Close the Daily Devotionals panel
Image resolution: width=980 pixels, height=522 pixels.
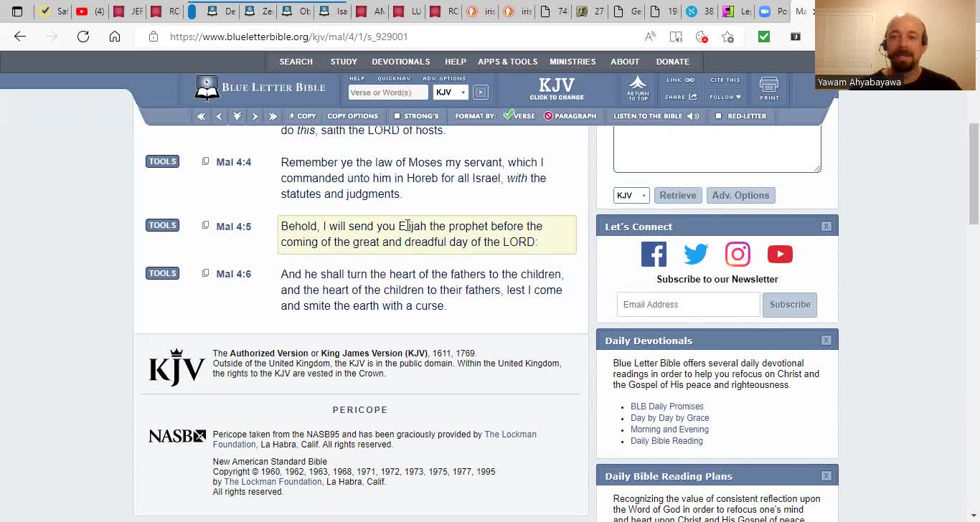(x=826, y=340)
